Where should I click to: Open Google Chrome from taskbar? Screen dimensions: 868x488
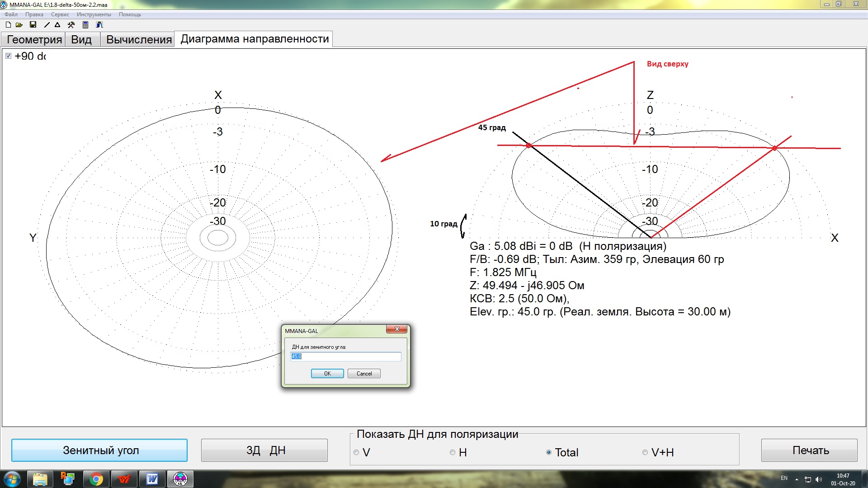coord(96,479)
